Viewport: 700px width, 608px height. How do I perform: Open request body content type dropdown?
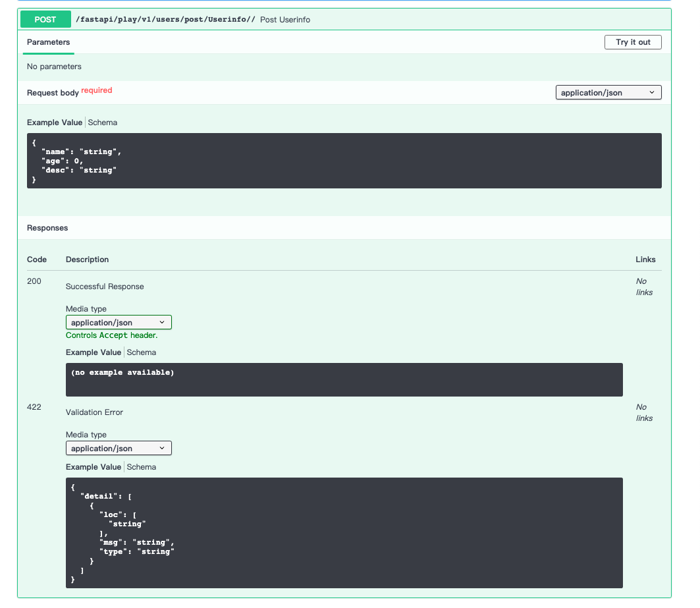(x=608, y=93)
